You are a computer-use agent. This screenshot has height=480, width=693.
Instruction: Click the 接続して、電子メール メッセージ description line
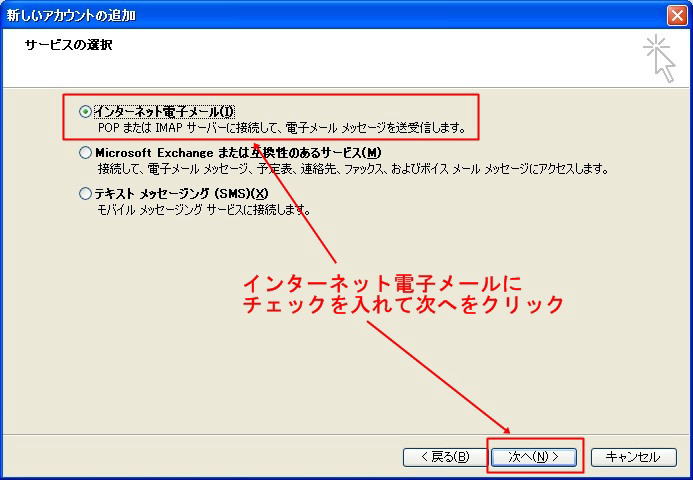(x=353, y=169)
